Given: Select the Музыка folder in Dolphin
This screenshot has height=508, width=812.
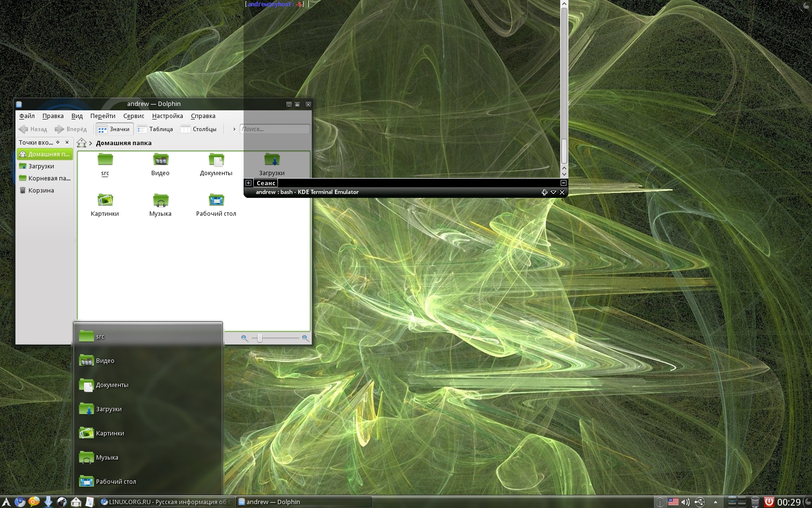Looking at the screenshot, I should (x=160, y=205).
